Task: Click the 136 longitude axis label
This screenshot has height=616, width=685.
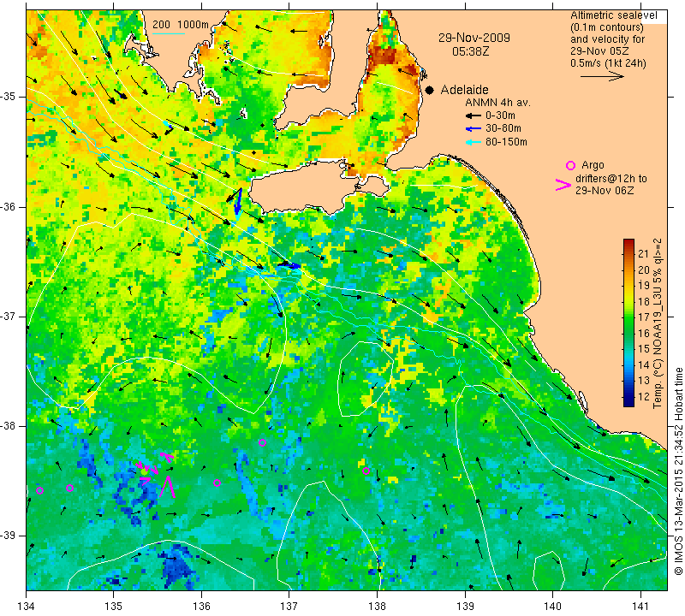Action: click(201, 607)
